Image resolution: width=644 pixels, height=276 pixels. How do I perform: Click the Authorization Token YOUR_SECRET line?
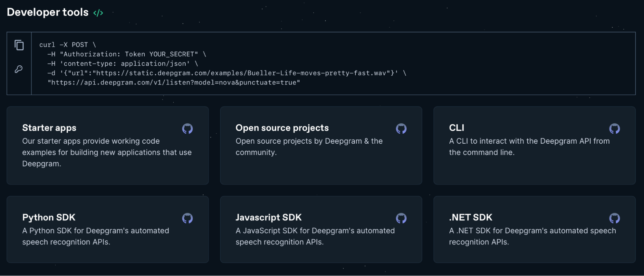(x=127, y=54)
